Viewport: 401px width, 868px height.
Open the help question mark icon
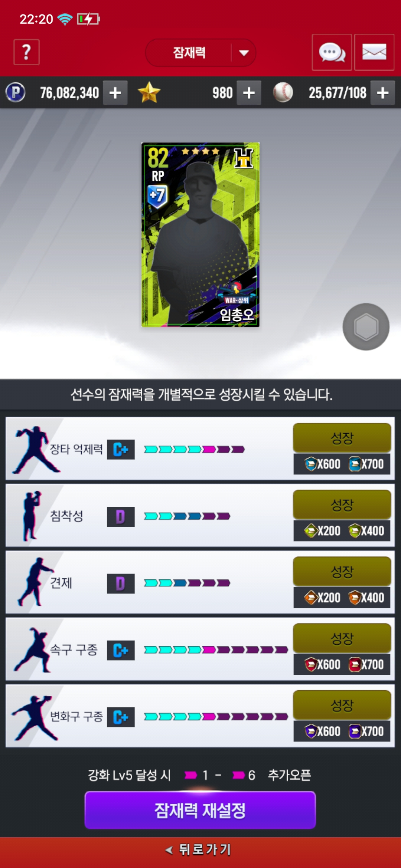coord(26,52)
